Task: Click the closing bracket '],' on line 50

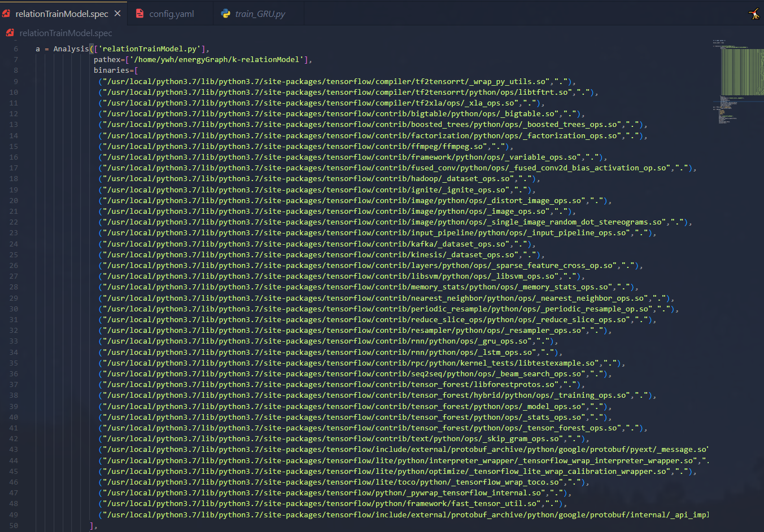Action: (94, 525)
